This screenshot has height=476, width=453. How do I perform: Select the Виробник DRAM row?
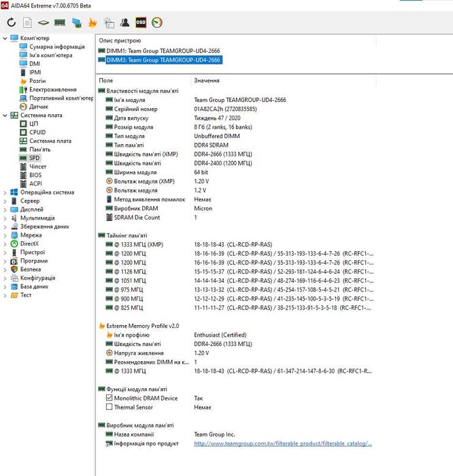[237, 208]
